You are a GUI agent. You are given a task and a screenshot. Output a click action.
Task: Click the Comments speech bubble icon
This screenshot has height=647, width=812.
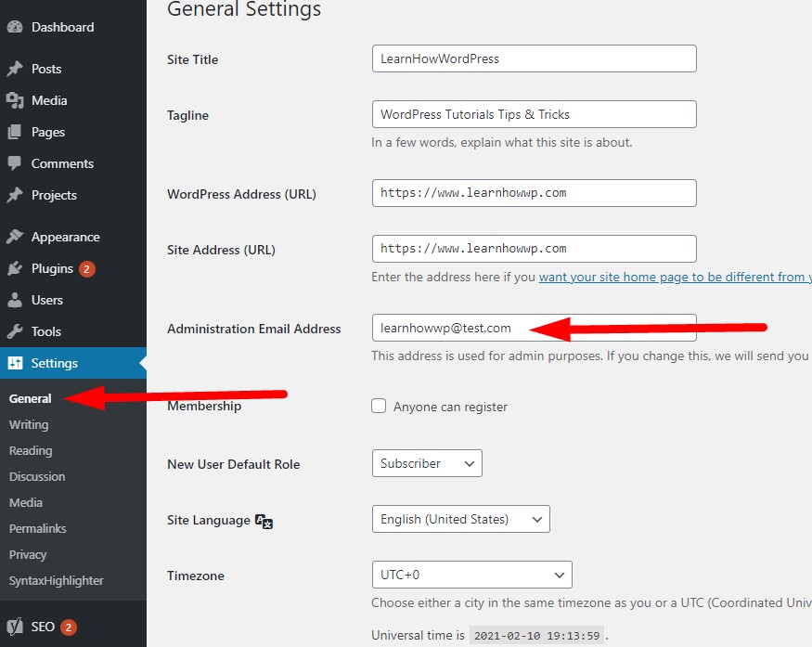coord(15,163)
